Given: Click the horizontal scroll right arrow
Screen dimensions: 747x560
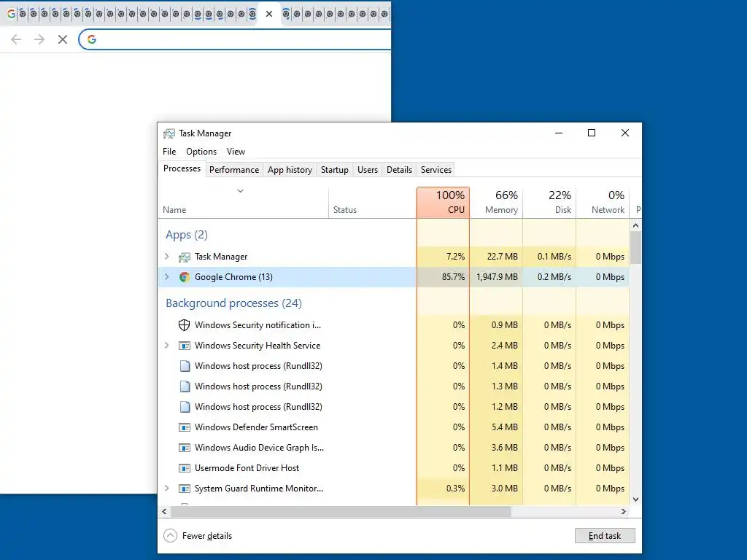Looking at the screenshot, I should [624, 511].
